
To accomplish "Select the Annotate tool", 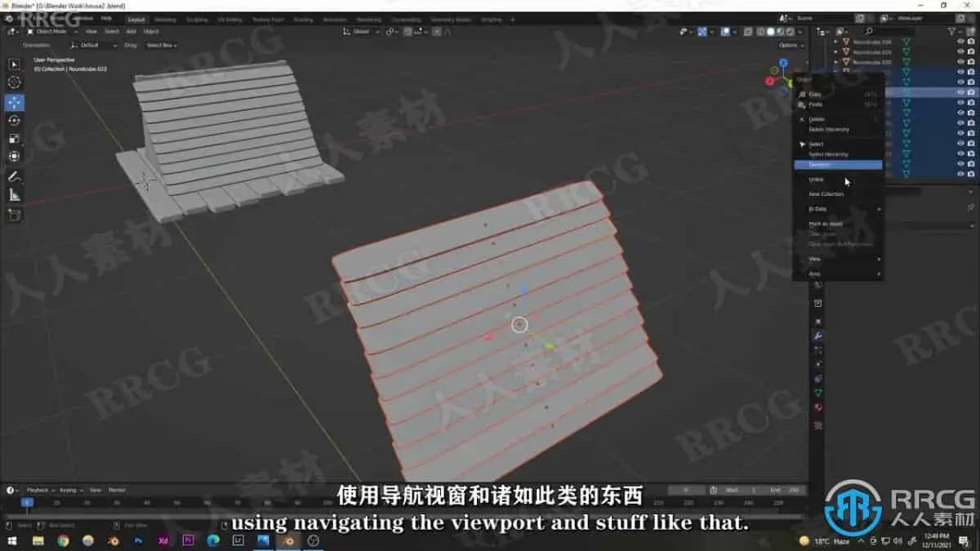I will [x=15, y=176].
